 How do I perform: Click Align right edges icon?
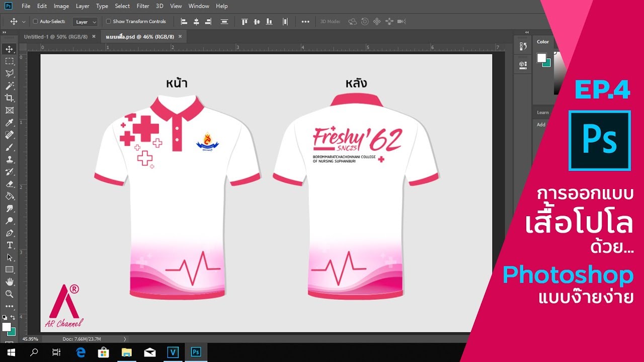[208, 22]
